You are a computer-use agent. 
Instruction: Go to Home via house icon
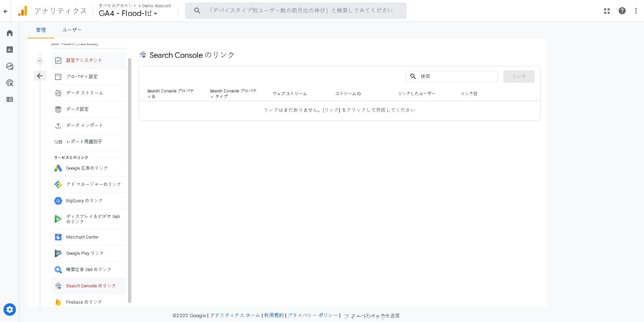[10, 33]
